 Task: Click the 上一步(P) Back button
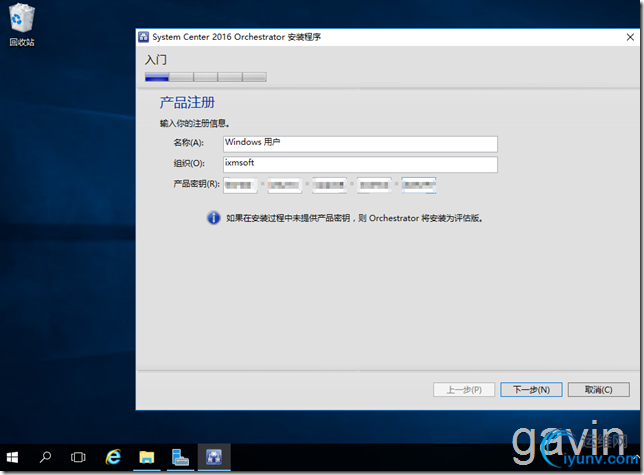464,390
